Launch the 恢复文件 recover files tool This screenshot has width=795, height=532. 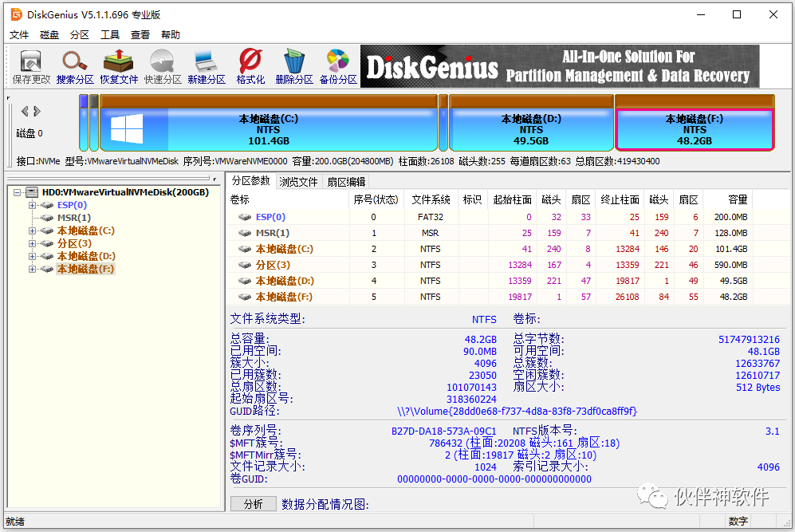pyautogui.click(x=119, y=66)
